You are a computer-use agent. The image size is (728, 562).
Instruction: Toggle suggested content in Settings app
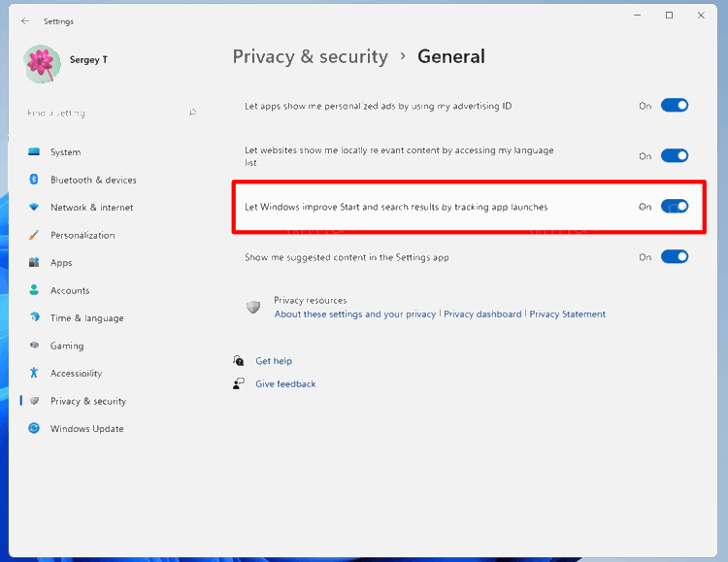click(x=675, y=257)
